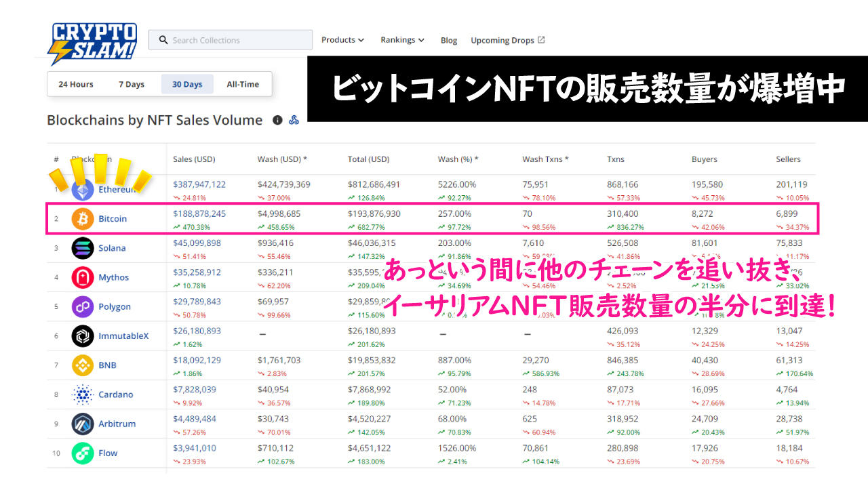Click the search magnifier icon
This screenshot has width=868, height=488.
click(163, 40)
